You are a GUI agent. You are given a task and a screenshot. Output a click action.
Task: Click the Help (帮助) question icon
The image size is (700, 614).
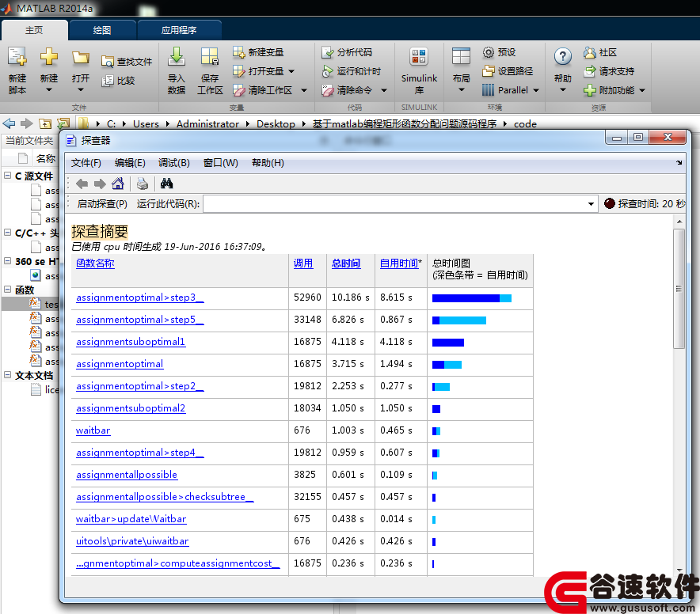(x=562, y=57)
